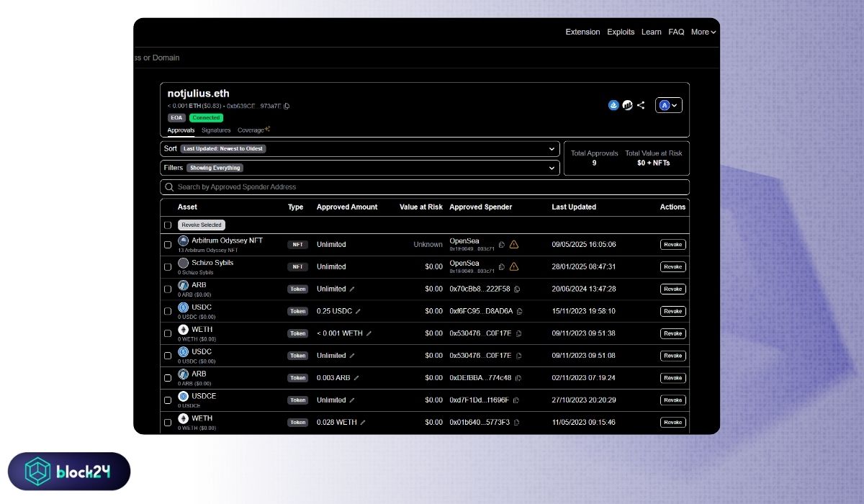864x504 pixels.
Task: Click the Search by Approved Spender Address field
Action: point(425,187)
